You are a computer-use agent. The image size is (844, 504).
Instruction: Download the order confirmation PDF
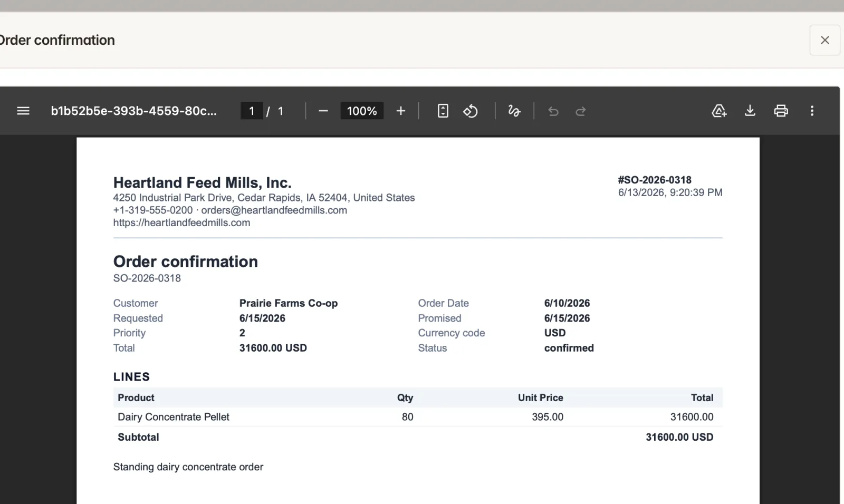pyautogui.click(x=750, y=111)
